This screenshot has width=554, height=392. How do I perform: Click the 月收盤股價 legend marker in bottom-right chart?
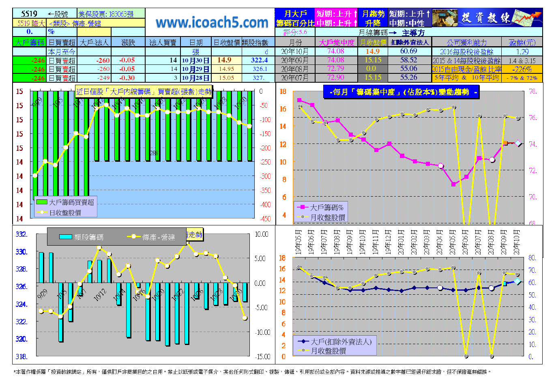tap(303, 351)
